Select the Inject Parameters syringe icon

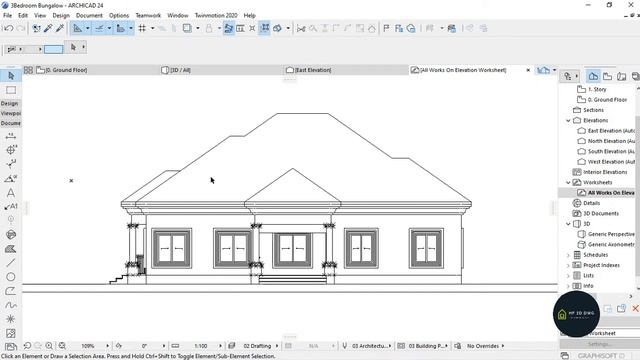(x=60, y=28)
